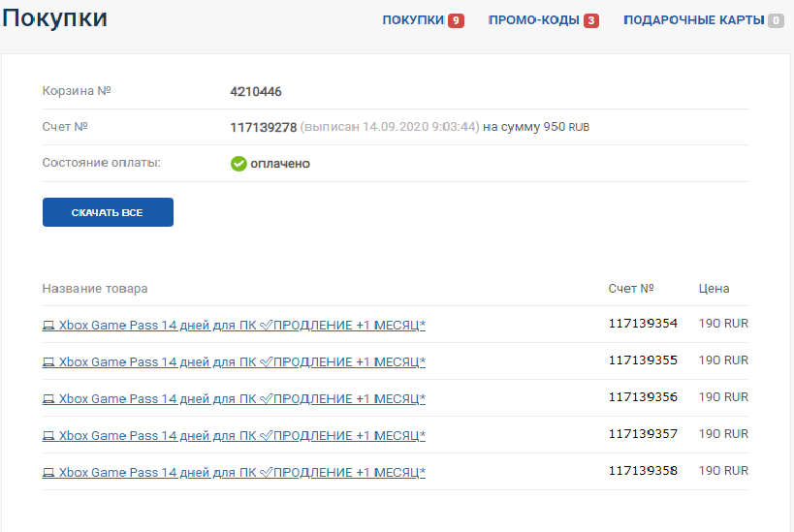Select invoice number 117139354

click(643, 324)
